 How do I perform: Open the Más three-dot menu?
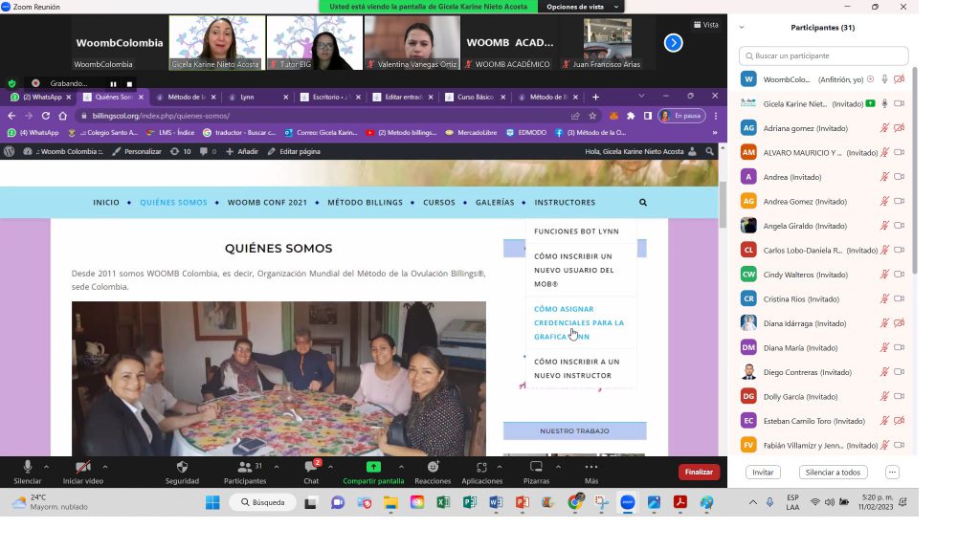[x=591, y=472]
